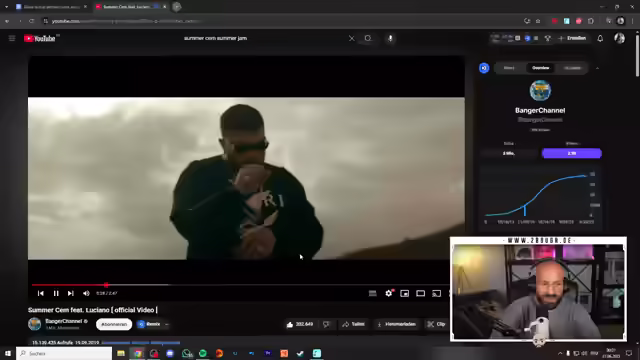Open the notifications bell
The width and height of the screenshot is (640, 360).
pos(600,38)
